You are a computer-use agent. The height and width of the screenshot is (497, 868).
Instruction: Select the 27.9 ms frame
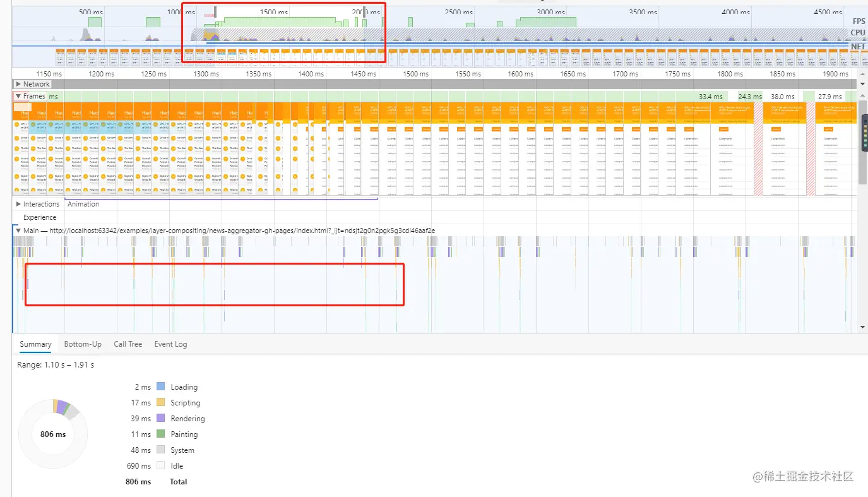[x=829, y=97]
